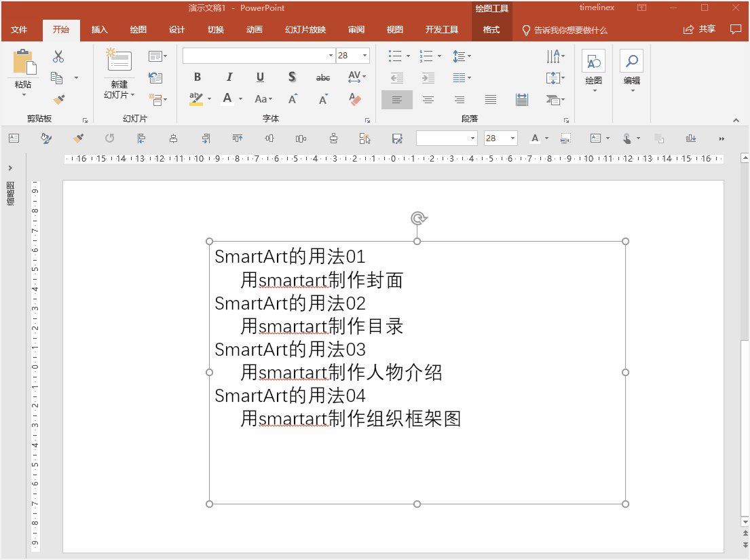Select the Format Painter icon
Image resolution: width=750 pixels, height=560 pixels.
(59, 99)
